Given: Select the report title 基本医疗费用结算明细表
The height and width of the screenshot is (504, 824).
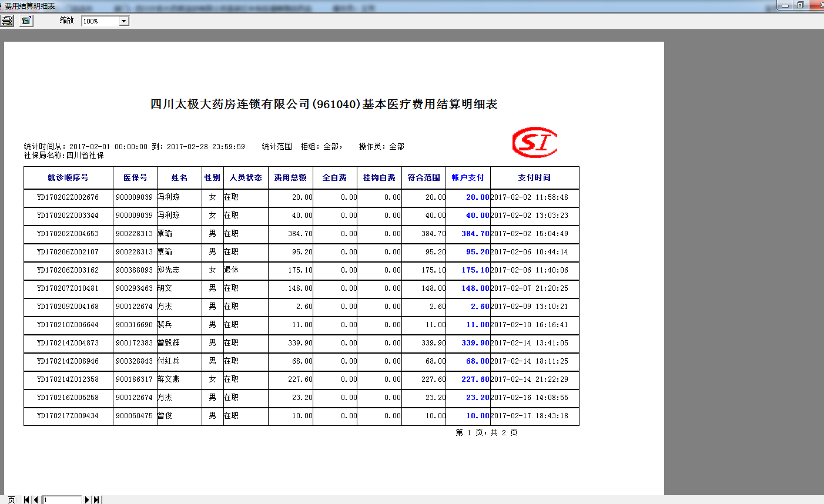Looking at the screenshot, I should [430, 104].
